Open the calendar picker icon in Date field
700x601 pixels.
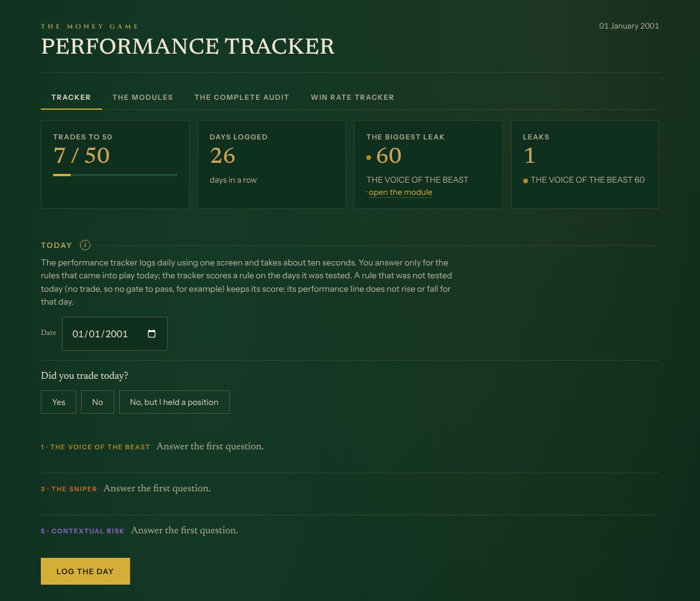point(152,334)
